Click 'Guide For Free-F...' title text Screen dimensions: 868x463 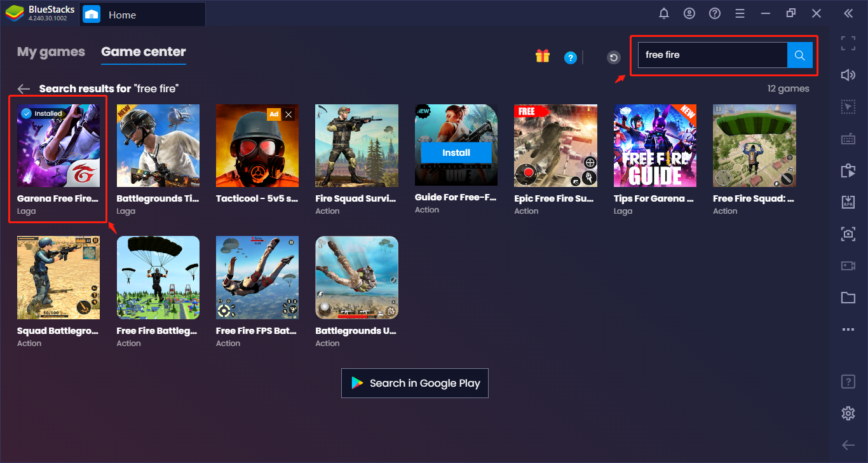456,197
